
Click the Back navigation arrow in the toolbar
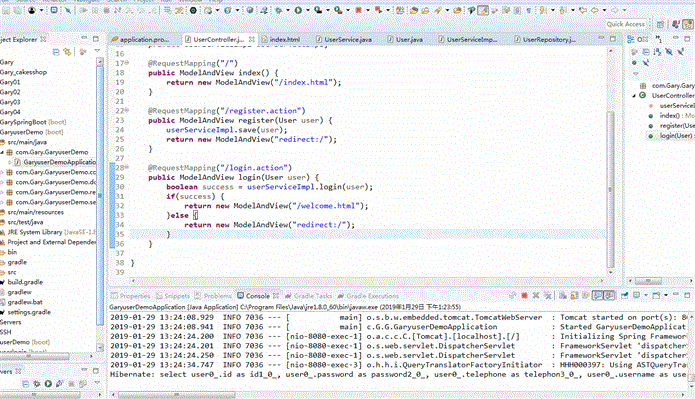click(595, 10)
